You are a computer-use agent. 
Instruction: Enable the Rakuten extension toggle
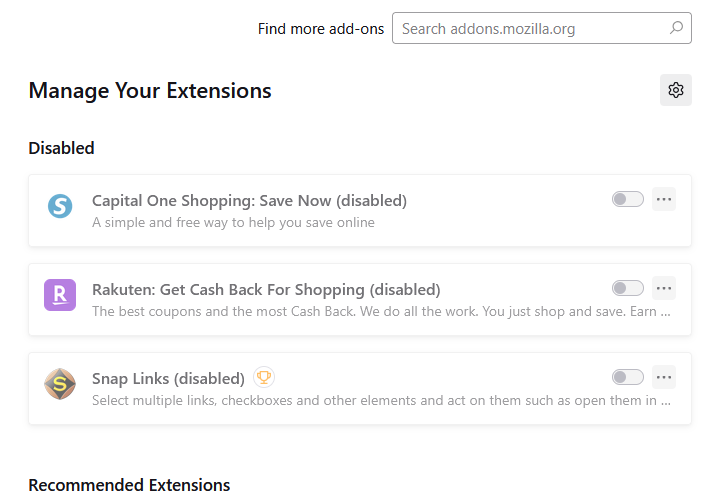point(628,288)
